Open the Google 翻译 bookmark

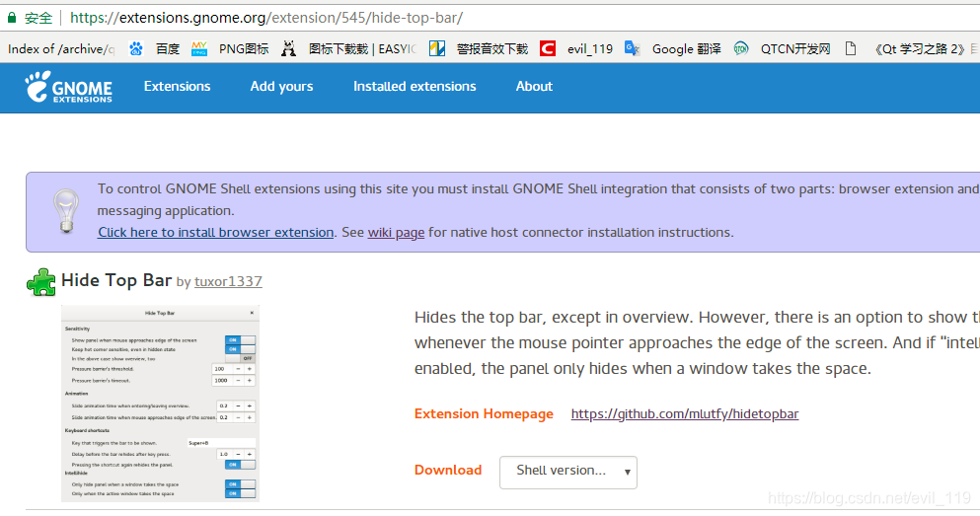[x=672, y=48]
